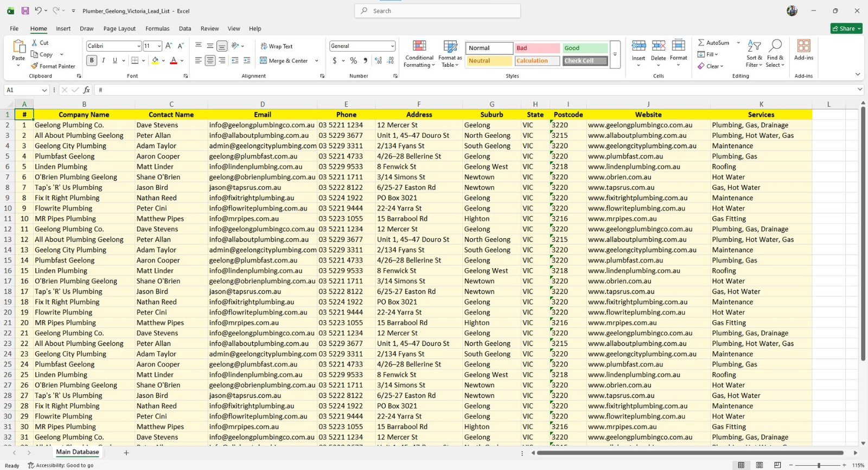
Task: Expand the Merge & Center dropdown arrow
Action: tap(316, 61)
